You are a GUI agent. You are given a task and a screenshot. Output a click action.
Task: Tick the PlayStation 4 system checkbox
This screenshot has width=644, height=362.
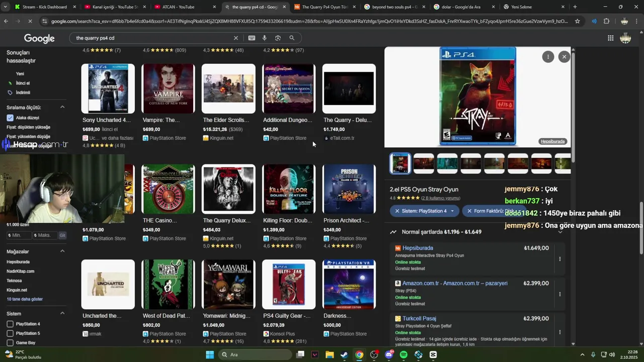pos(10,324)
